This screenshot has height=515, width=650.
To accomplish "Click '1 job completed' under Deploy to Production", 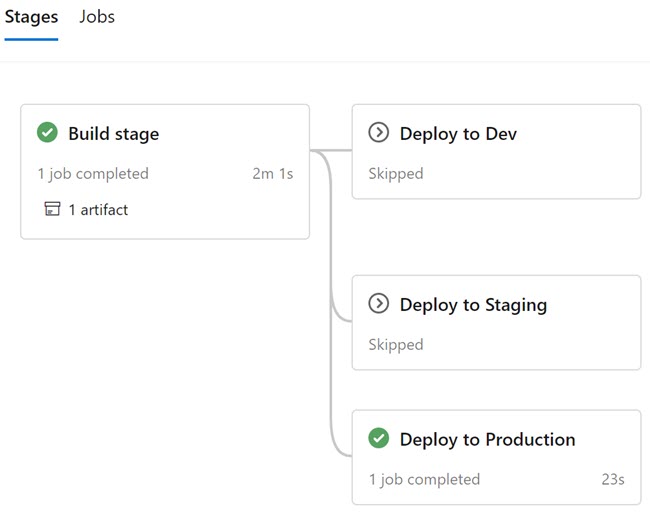I will (424, 480).
